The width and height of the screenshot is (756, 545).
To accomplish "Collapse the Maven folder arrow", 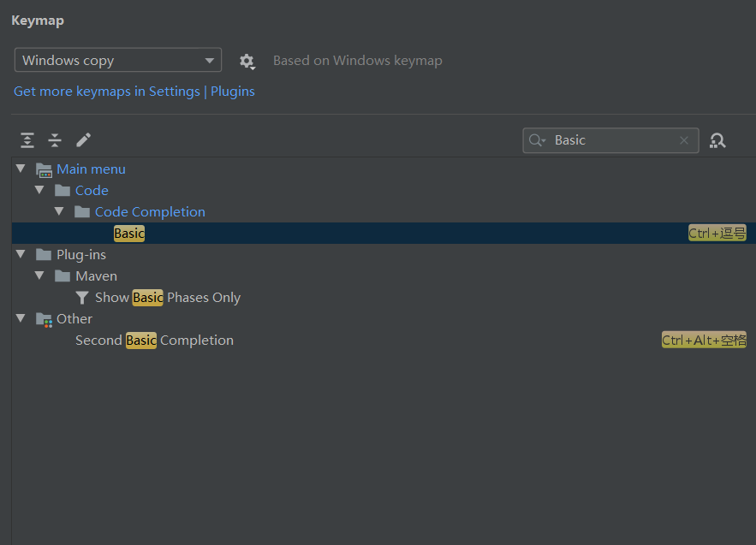I will (39, 276).
